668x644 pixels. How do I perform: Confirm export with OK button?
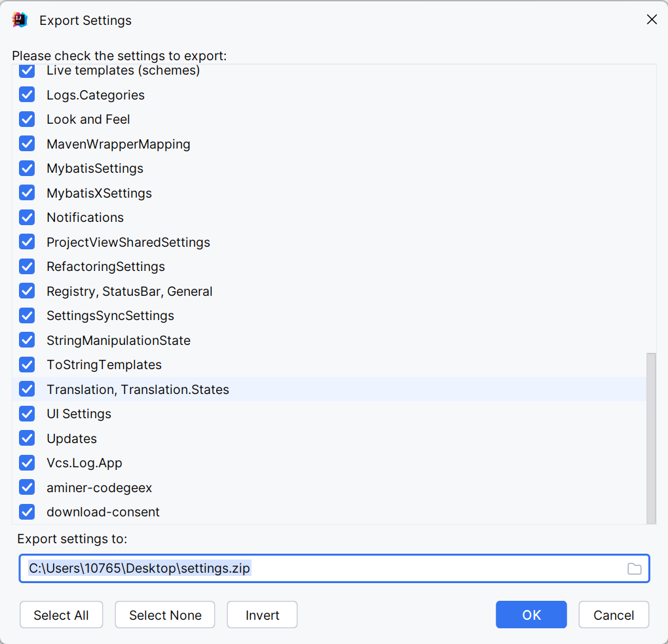(531, 615)
